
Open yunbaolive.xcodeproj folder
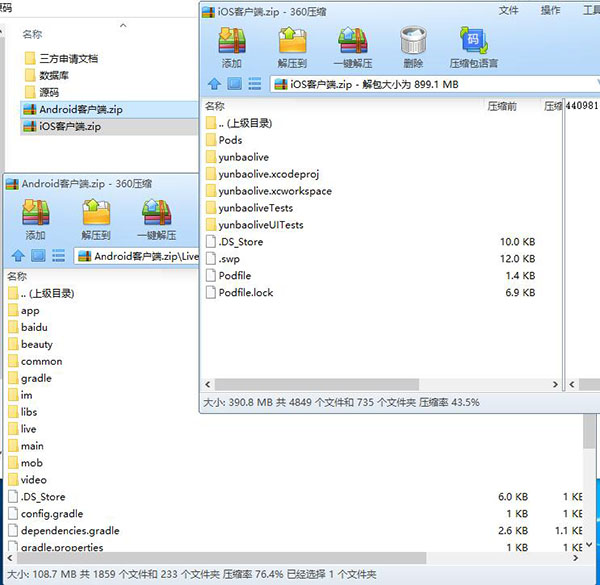coord(262,174)
